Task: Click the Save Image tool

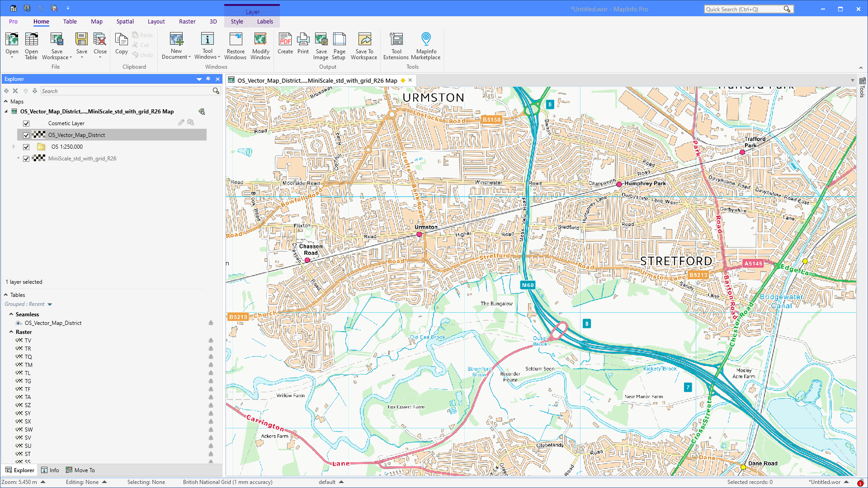Action: pyautogui.click(x=321, y=45)
